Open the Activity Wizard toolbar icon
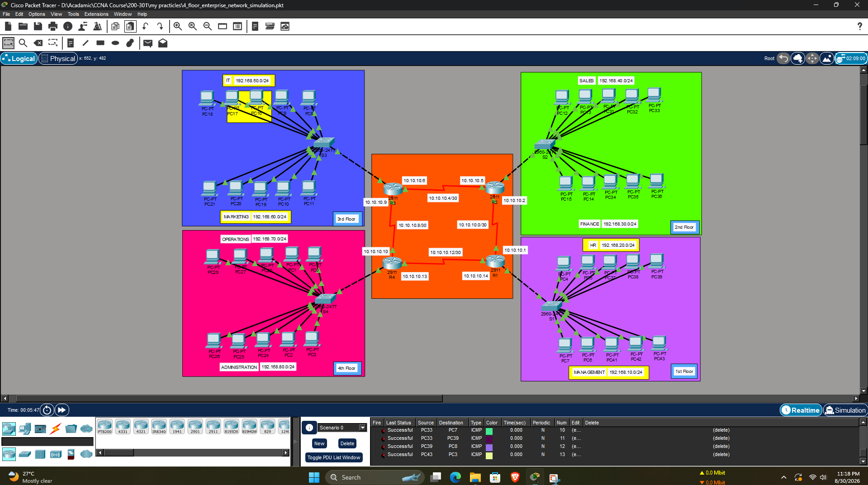Viewport: 868px width, 485px height. (97, 26)
